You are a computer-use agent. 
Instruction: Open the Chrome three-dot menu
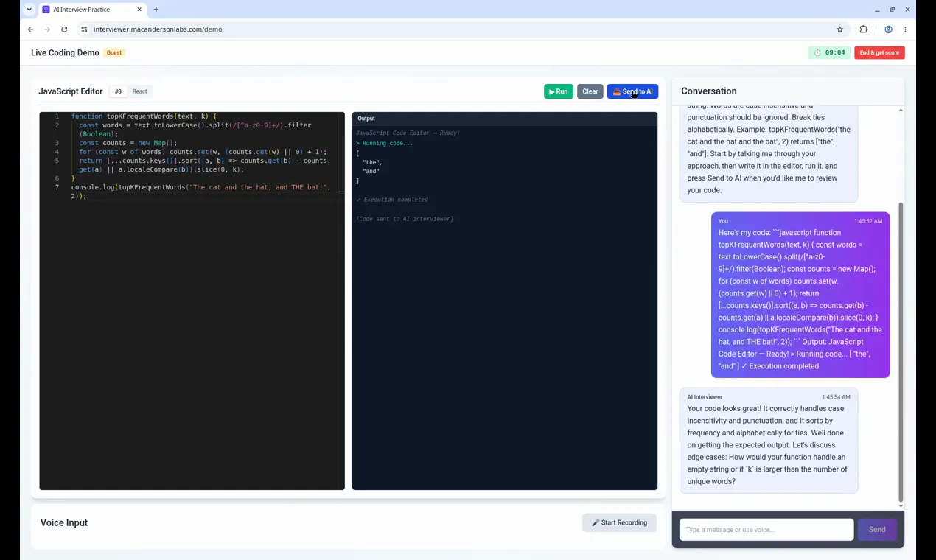coord(905,29)
